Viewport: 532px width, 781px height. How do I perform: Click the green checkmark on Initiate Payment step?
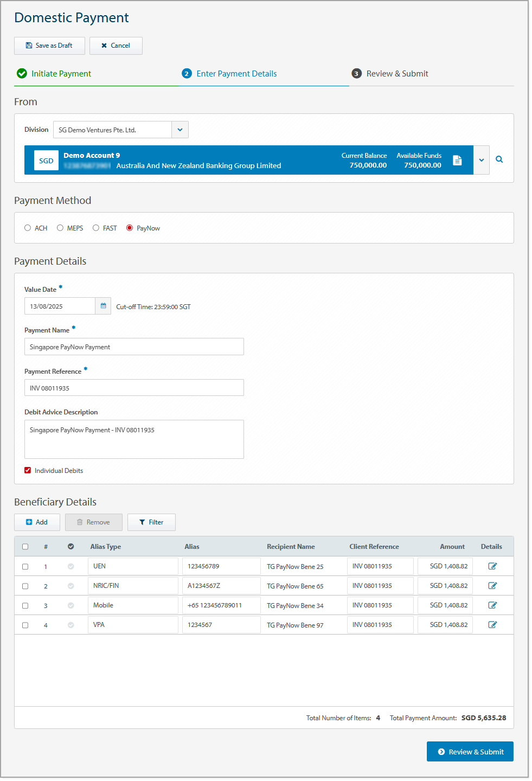tap(22, 73)
